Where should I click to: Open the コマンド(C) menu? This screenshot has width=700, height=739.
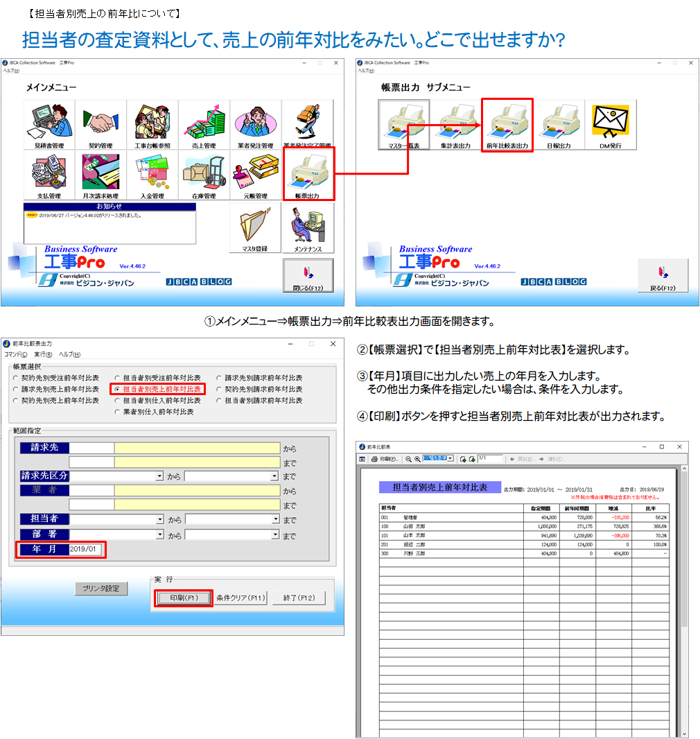click(16, 354)
